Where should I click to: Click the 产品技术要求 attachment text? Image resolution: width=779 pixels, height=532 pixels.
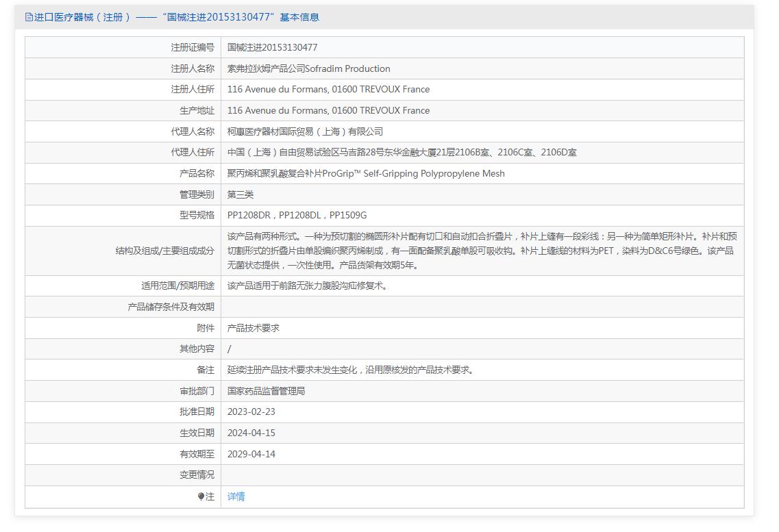point(254,328)
